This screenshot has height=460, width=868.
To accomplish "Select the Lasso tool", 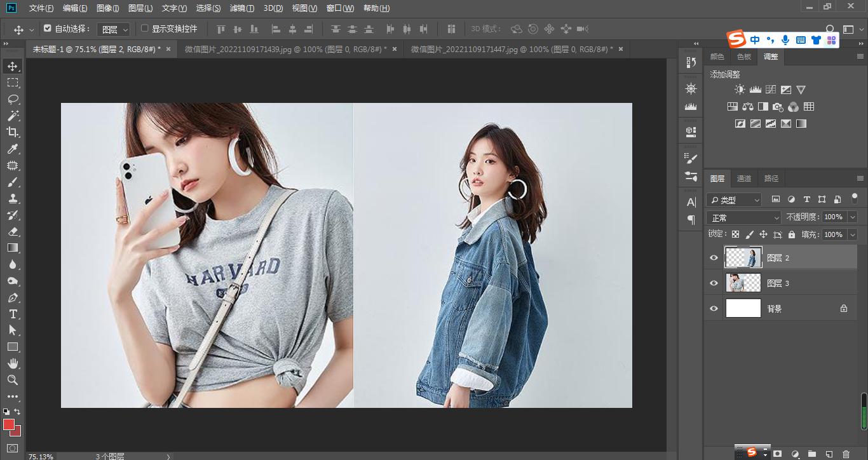I will click(x=13, y=99).
